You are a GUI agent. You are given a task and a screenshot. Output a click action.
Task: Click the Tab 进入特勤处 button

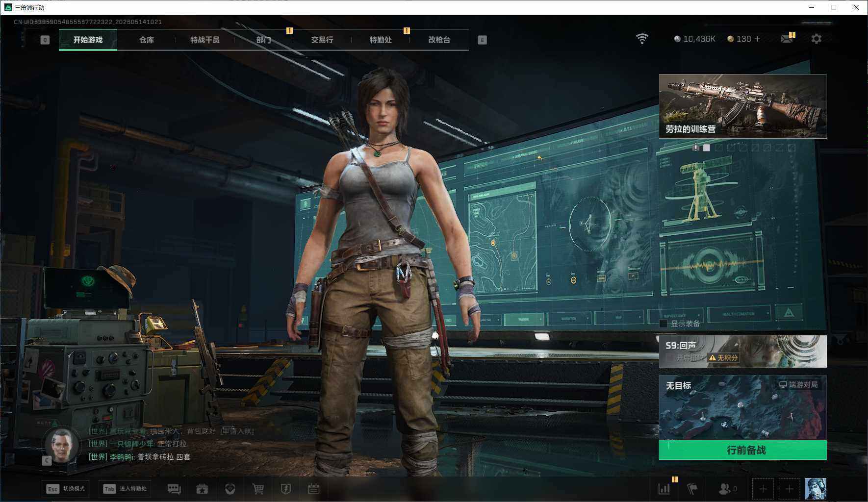point(125,489)
